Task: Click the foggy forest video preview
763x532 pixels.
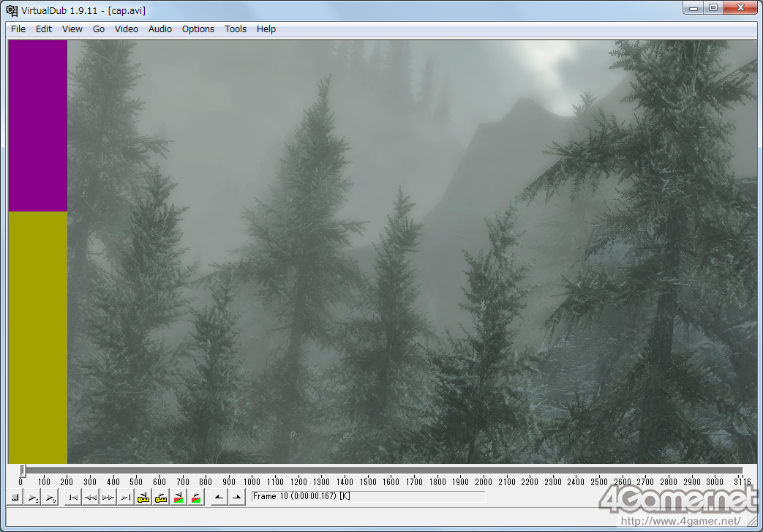Action: [412, 252]
